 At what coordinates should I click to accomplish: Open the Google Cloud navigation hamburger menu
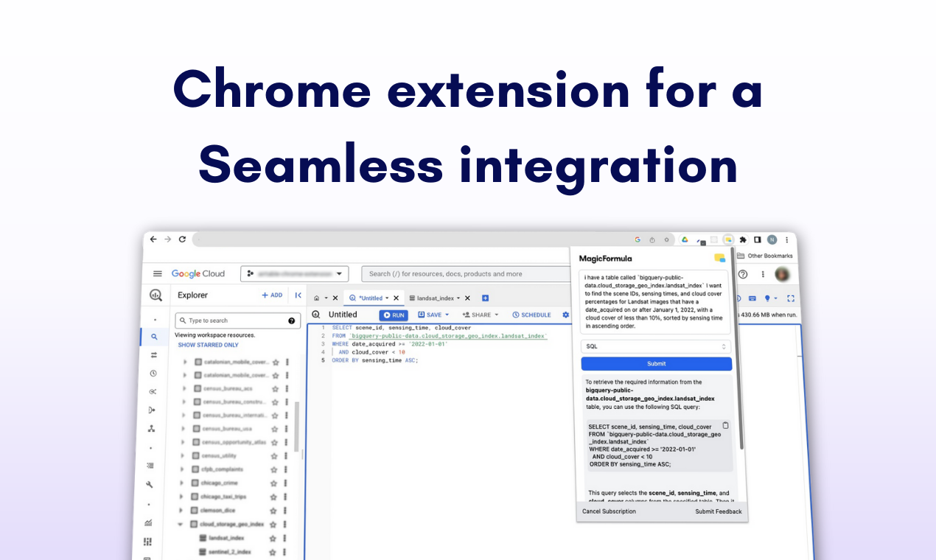pos(157,273)
